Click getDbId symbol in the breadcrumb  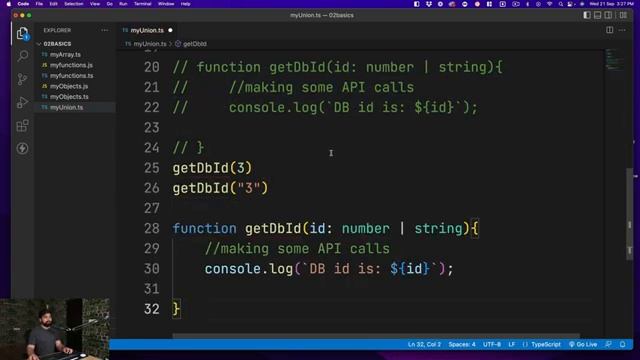pyautogui.click(x=195, y=44)
